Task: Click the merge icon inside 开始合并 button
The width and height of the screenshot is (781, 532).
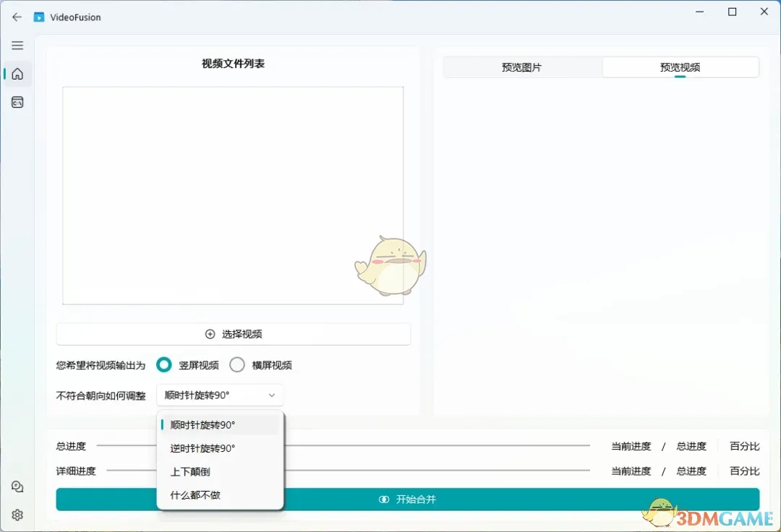Action: point(383,499)
